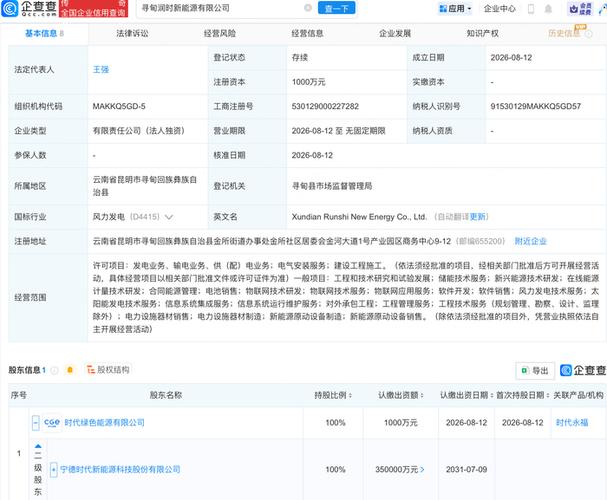Click the 企查查 logo beside 导出
607x500 pixels.
pyautogui.click(x=583, y=370)
